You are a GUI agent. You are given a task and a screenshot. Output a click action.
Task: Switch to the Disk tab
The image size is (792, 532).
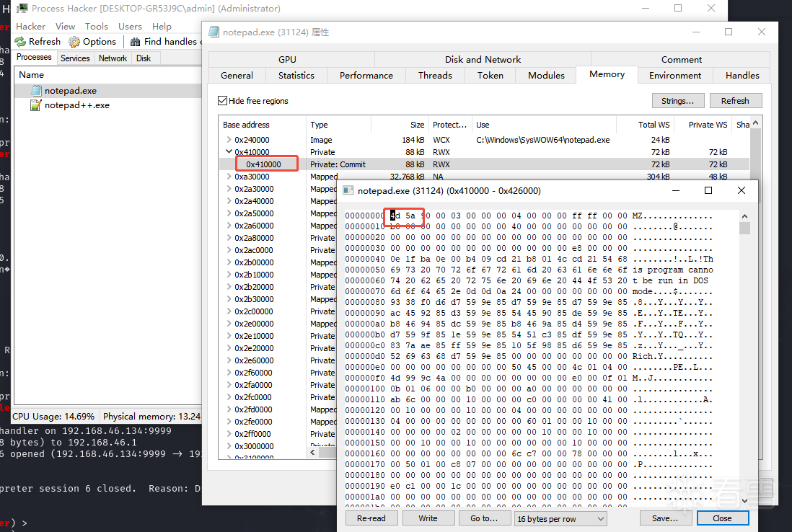click(x=144, y=58)
